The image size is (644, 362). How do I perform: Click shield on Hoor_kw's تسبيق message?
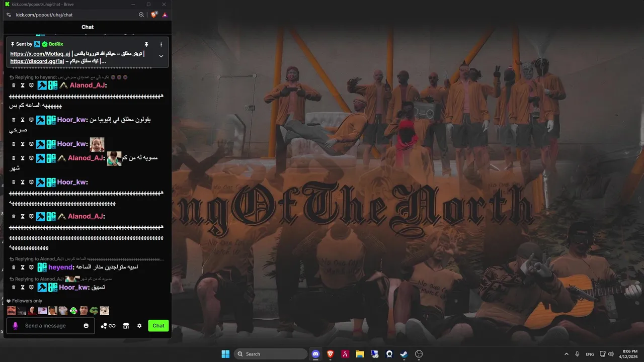point(31,288)
